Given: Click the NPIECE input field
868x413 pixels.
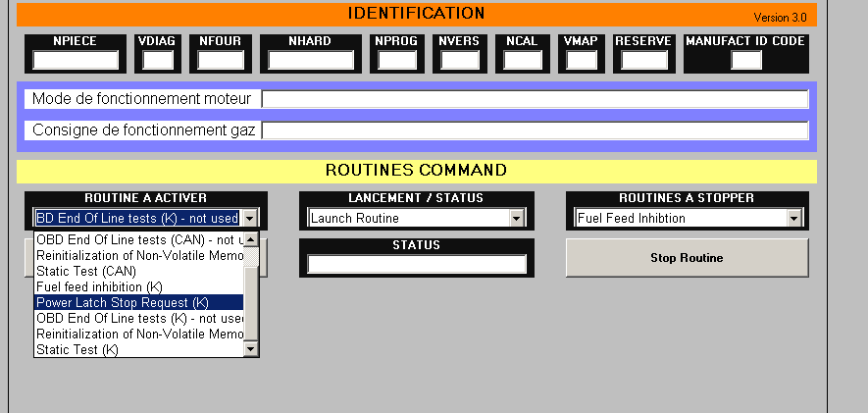Looking at the screenshot, I should click(76, 60).
